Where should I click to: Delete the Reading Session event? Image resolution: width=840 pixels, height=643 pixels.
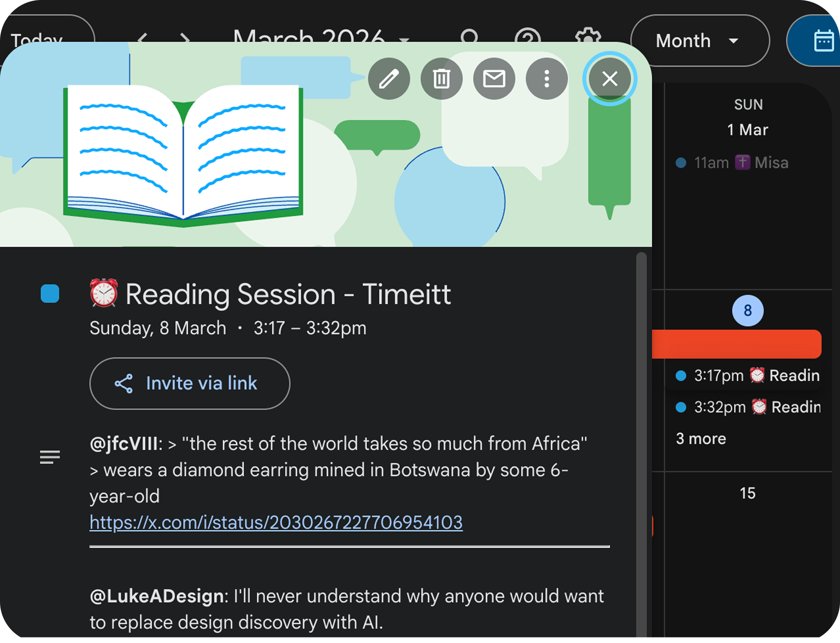442,79
